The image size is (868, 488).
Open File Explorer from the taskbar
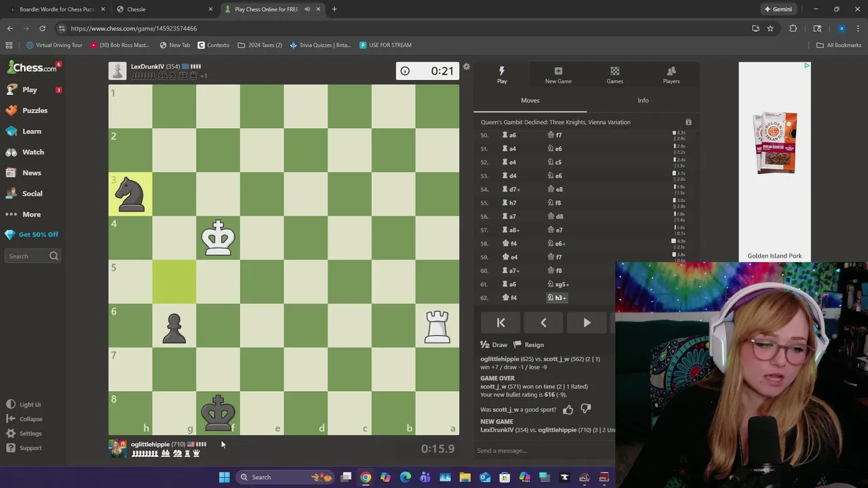(x=465, y=477)
